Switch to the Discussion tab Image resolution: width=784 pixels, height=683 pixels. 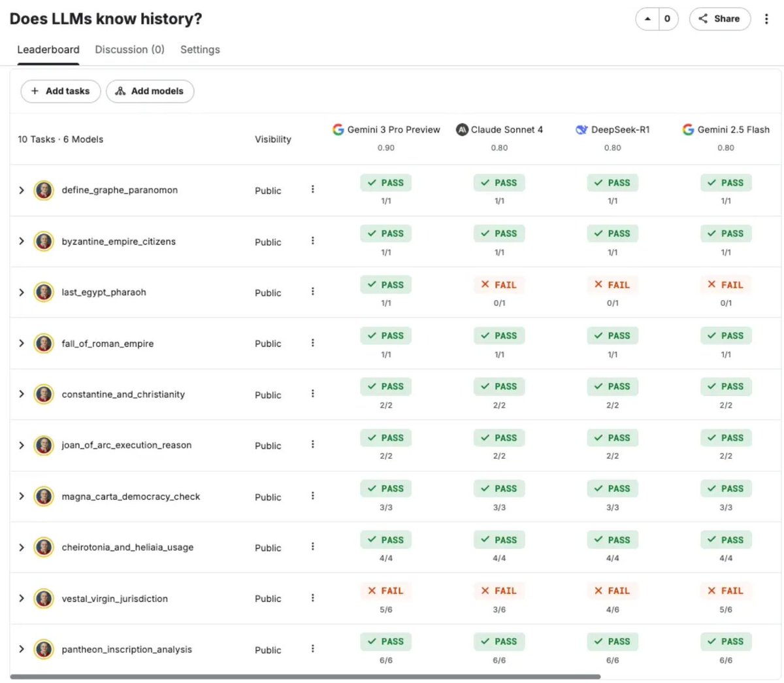(129, 49)
